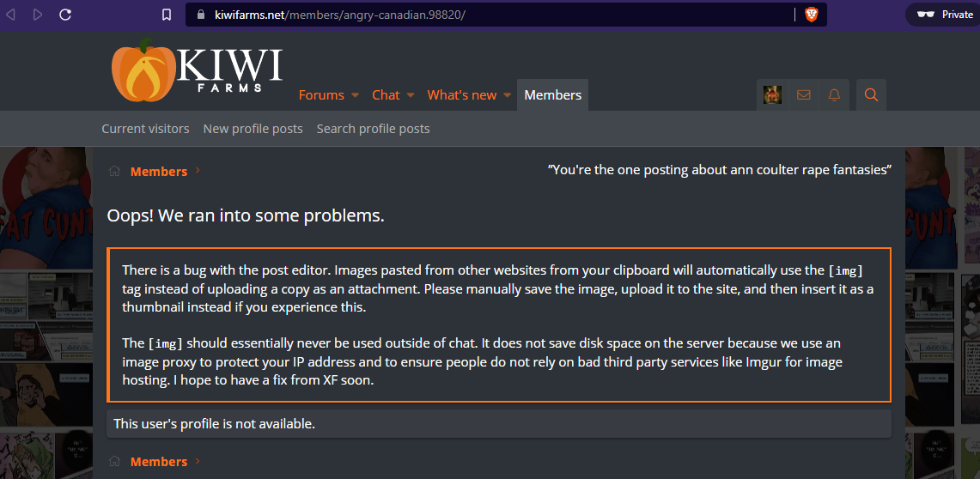Open the user avatar account menu
This screenshot has height=479, width=980.
(772, 94)
